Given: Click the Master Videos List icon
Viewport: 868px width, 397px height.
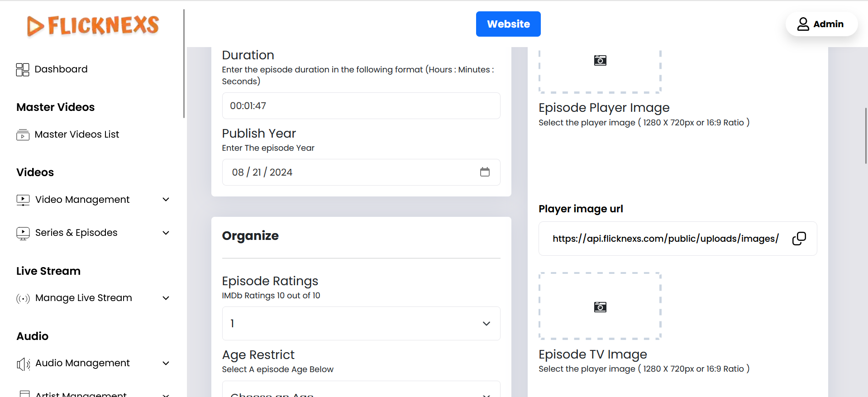Looking at the screenshot, I should point(23,135).
